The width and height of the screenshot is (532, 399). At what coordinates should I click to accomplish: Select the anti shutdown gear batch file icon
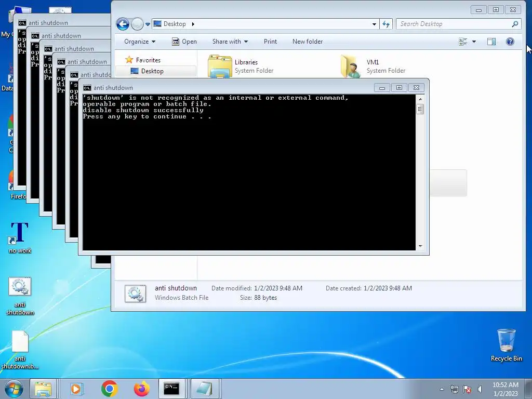(20, 296)
